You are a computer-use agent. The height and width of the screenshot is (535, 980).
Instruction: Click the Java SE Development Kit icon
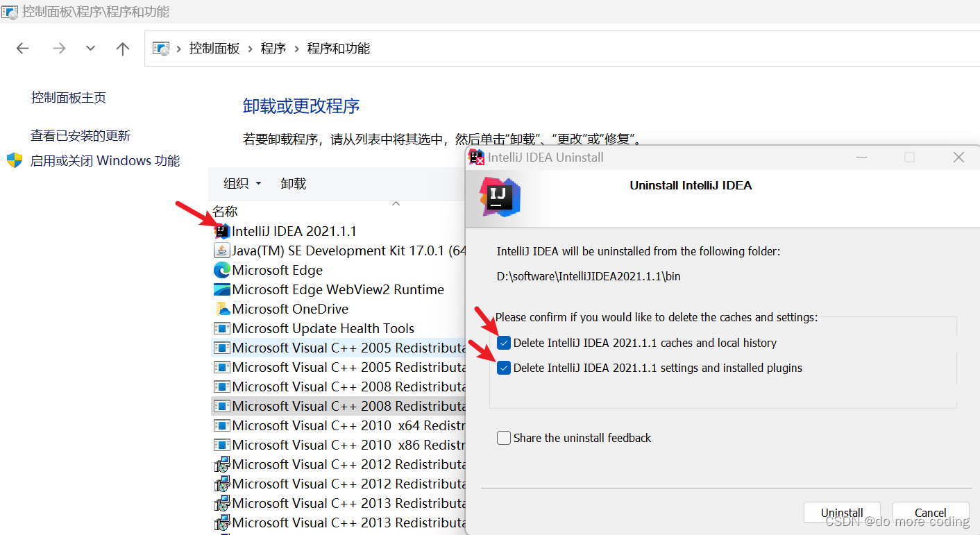222,250
